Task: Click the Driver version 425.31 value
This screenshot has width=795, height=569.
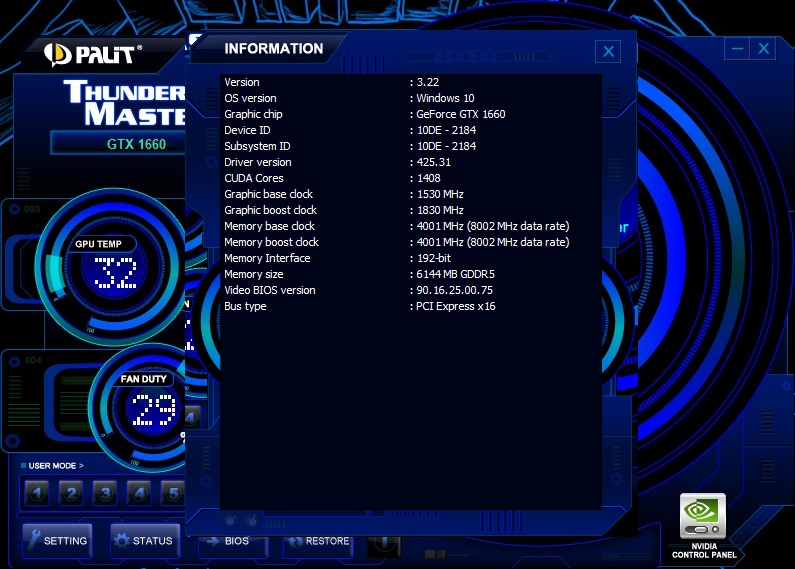Action: (433, 162)
